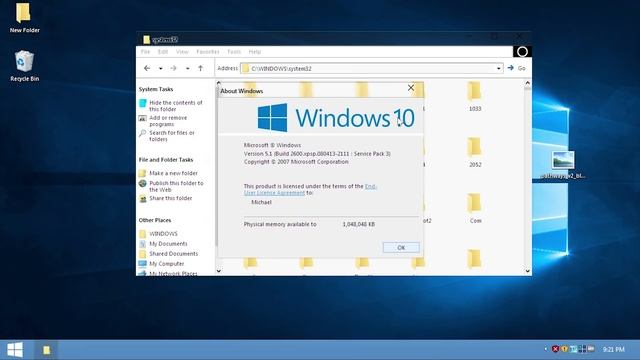Click the folder taskbar button
The width and height of the screenshot is (640, 360).
[47, 350]
